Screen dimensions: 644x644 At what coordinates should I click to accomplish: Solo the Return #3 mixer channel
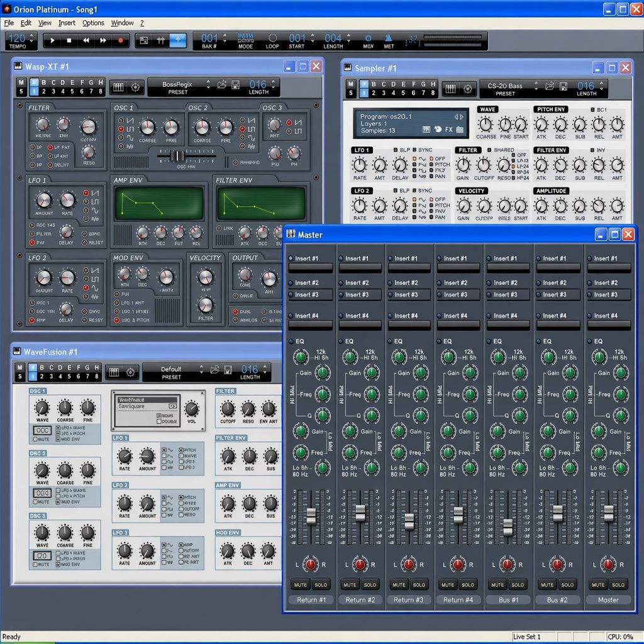pos(419,585)
